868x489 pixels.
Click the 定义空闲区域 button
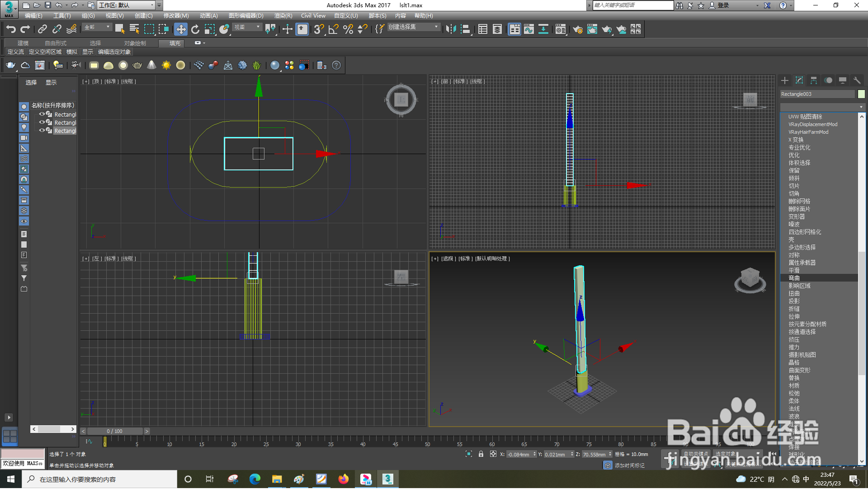[45, 52]
